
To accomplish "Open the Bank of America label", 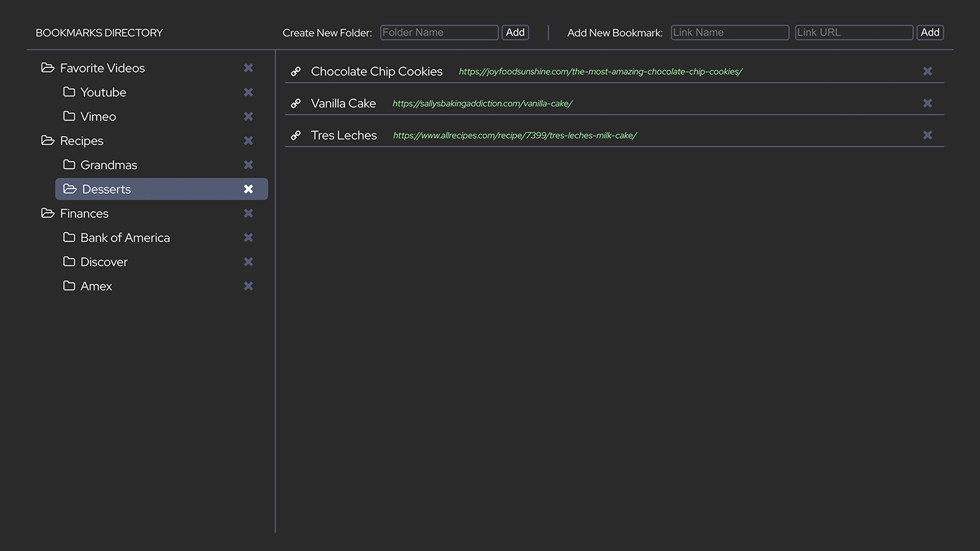I will [x=125, y=238].
